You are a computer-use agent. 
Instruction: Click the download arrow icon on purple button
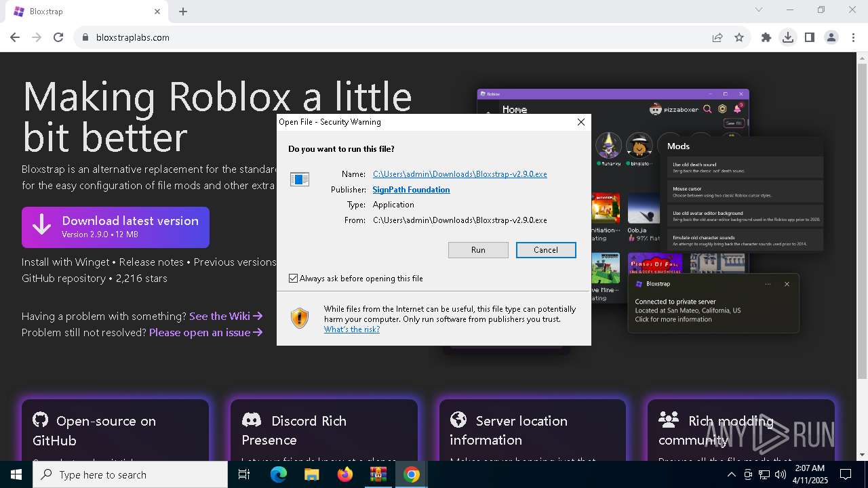(41, 226)
